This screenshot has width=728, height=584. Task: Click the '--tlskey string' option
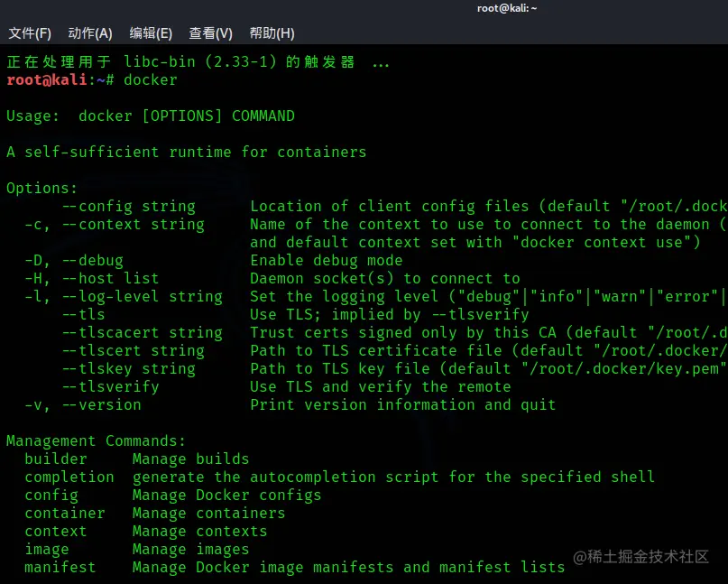click(129, 368)
